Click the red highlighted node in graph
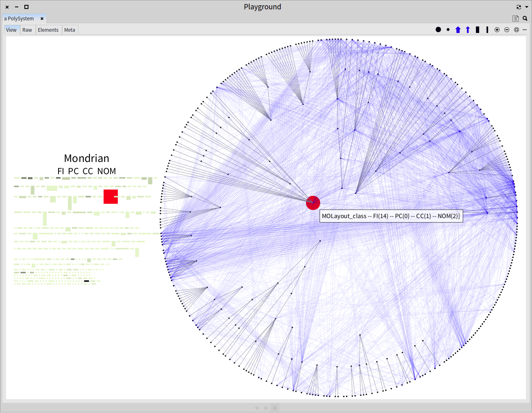Image resolution: width=532 pixels, height=413 pixels. (x=313, y=203)
